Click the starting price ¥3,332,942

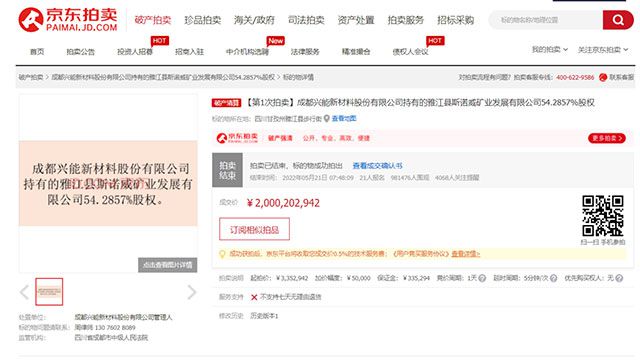(x=292, y=278)
